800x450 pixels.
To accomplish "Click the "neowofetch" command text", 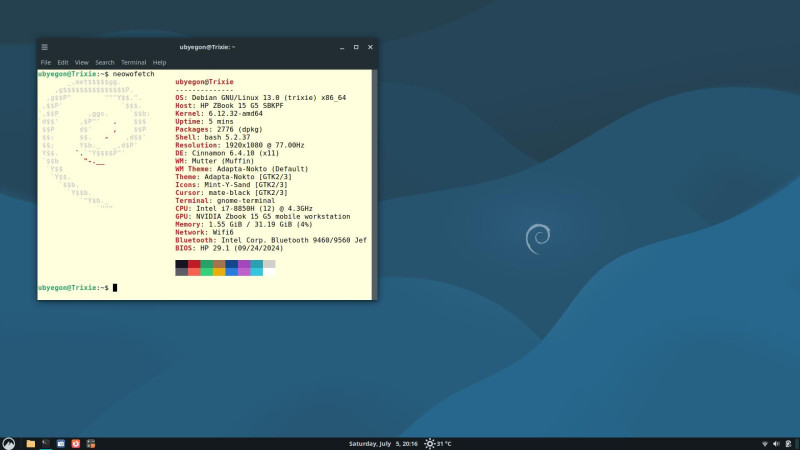I will (133, 74).
